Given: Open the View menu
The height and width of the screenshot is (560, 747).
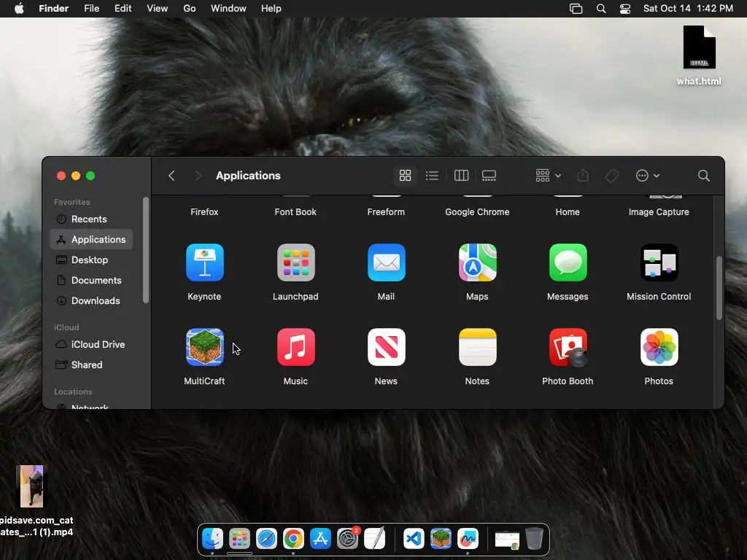Looking at the screenshot, I should [x=158, y=9].
